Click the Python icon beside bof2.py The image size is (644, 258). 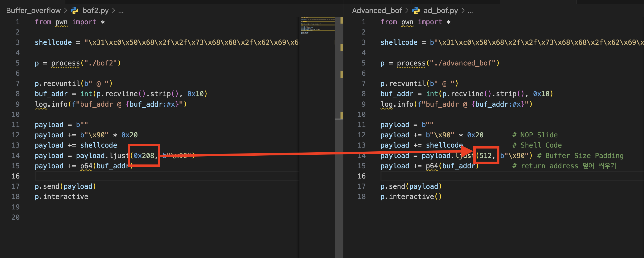click(x=74, y=10)
